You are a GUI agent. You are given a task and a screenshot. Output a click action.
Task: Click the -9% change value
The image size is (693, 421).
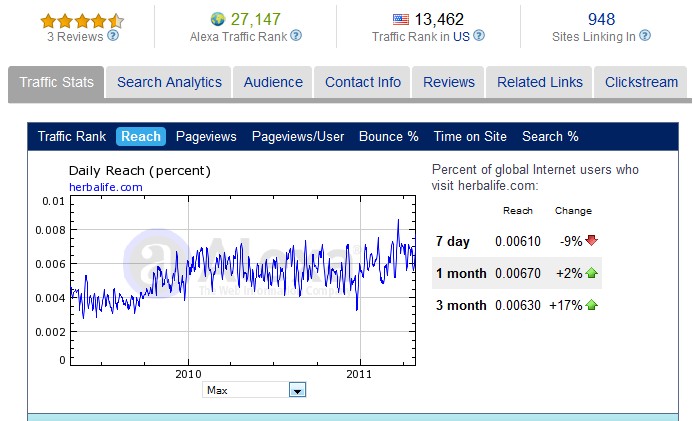[571, 241]
